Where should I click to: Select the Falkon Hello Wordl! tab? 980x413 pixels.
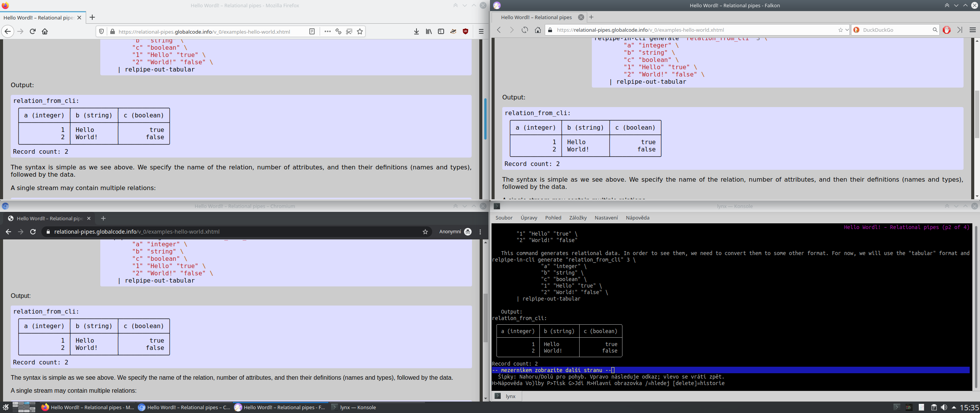tap(539, 17)
